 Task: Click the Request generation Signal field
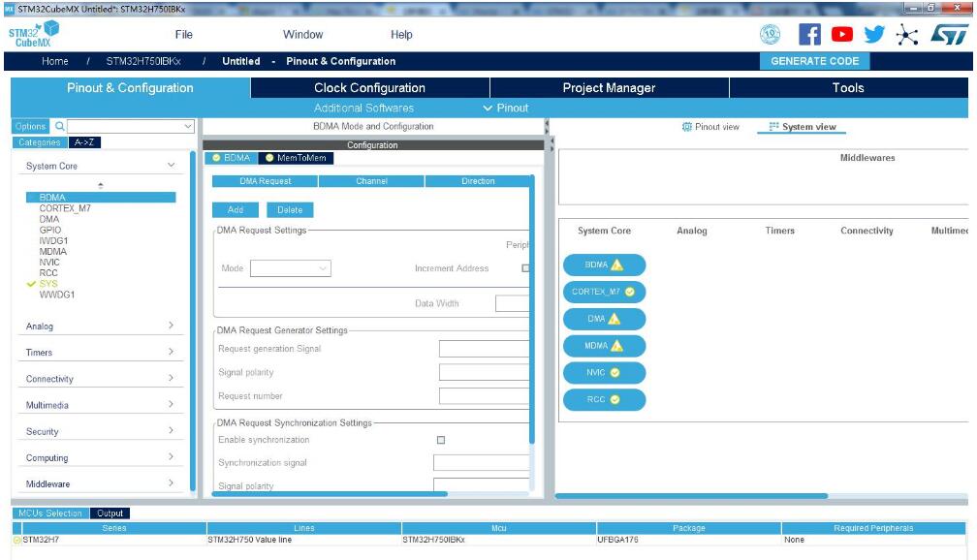(485, 349)
